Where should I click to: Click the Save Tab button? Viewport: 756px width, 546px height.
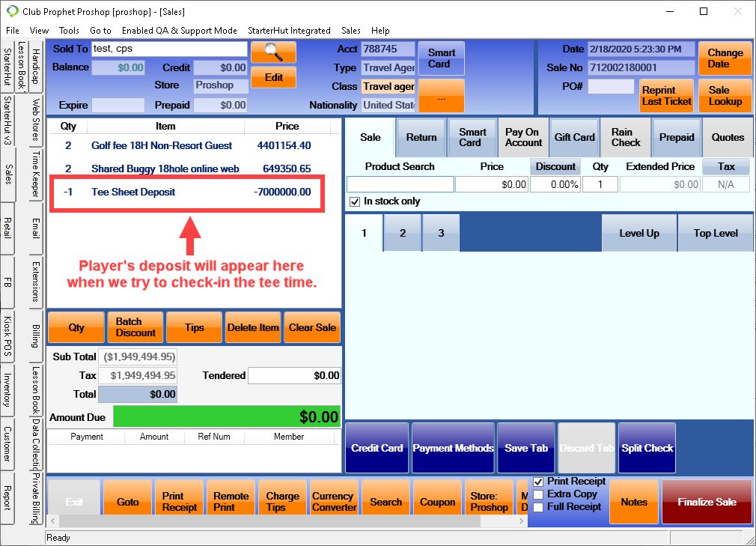pos(526,448)
